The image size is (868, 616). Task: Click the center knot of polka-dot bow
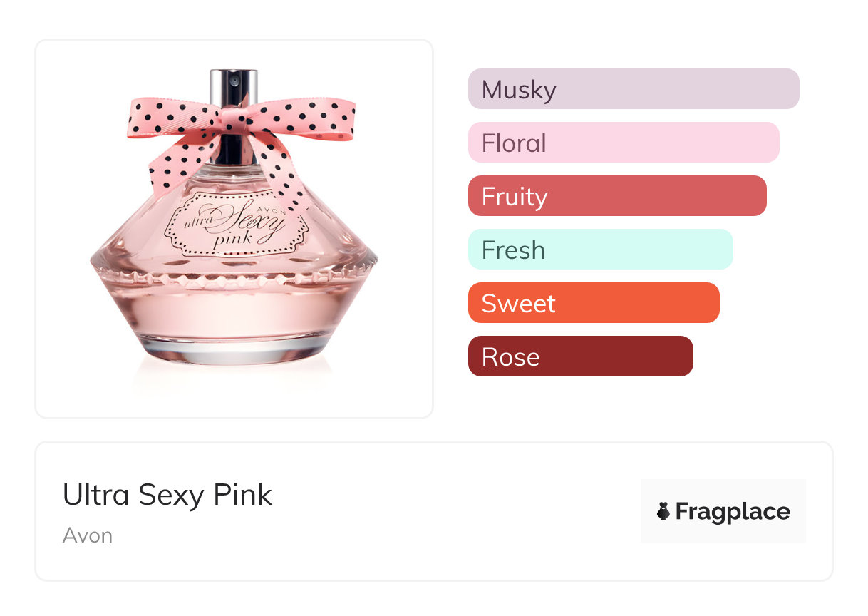(233, 118)
